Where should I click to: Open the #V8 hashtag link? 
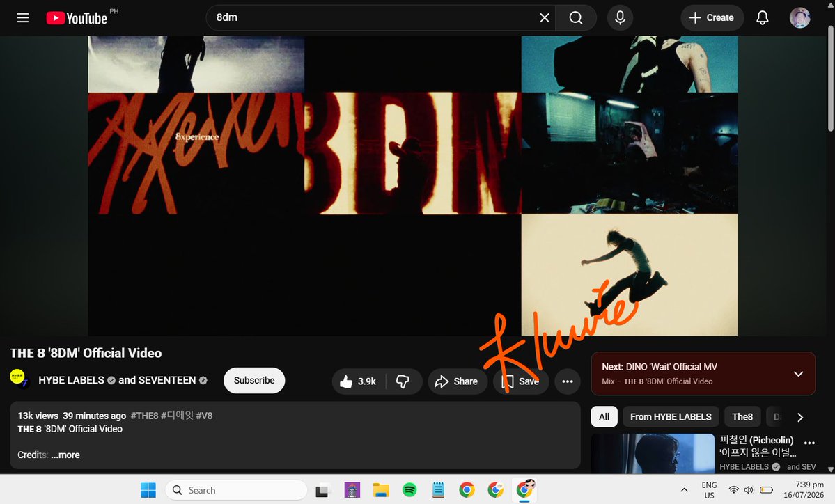[204, 416]
